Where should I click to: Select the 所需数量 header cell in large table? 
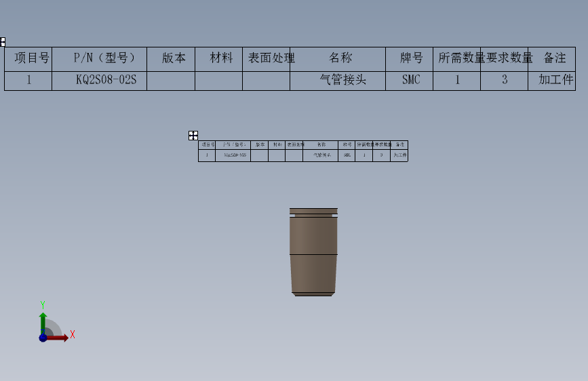click(456, 59)
